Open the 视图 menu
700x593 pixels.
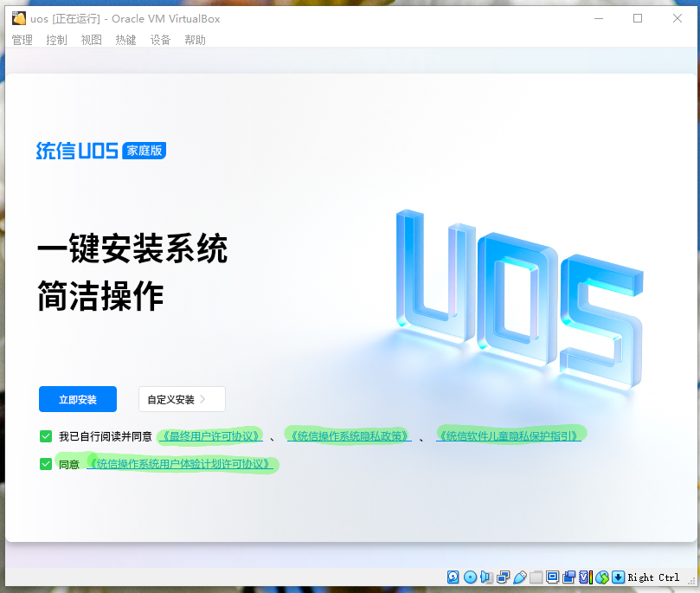91,40
